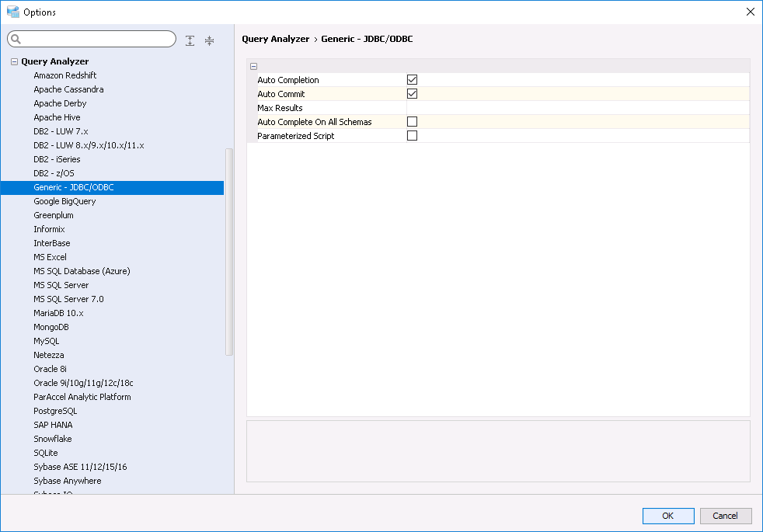Click the tree list vertical scrollbar

[229, 252]
